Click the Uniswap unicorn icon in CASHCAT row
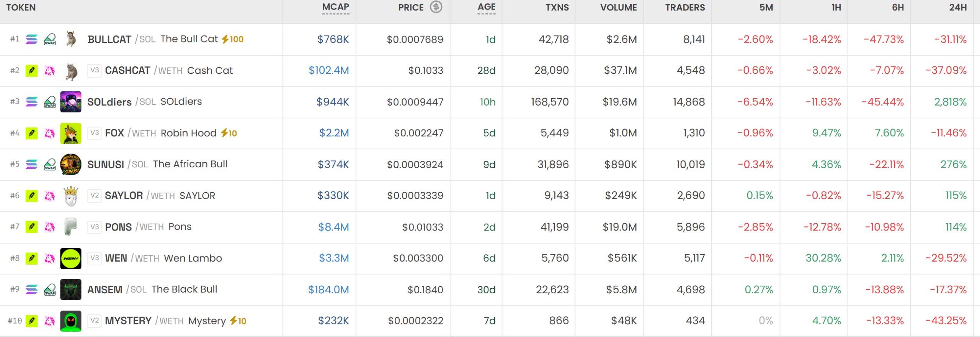The height and width of the screenshot is (337, 980). tap(50, 70)
